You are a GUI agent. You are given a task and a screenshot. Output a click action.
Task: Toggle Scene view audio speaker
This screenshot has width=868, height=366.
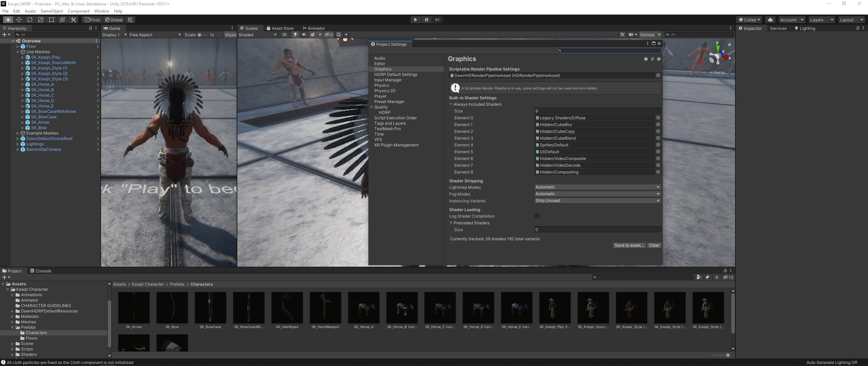pyautogui.click(x=304, y=35)
